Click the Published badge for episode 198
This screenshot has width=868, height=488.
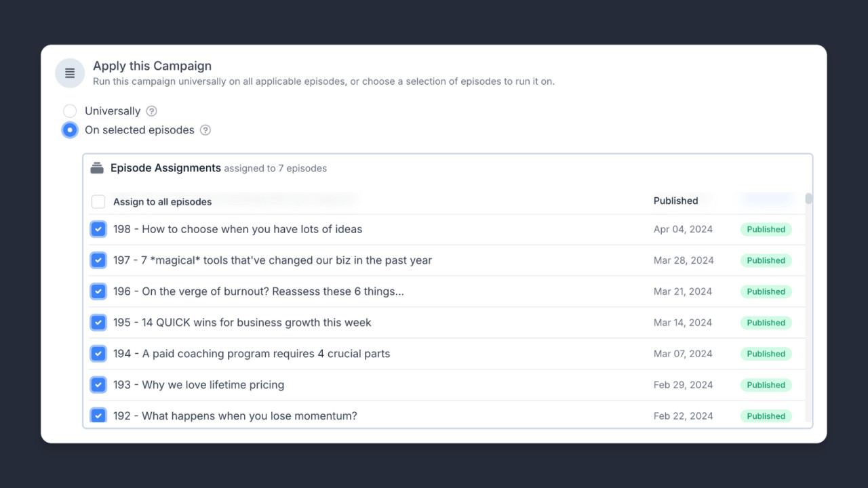click(x=766, y=229)
